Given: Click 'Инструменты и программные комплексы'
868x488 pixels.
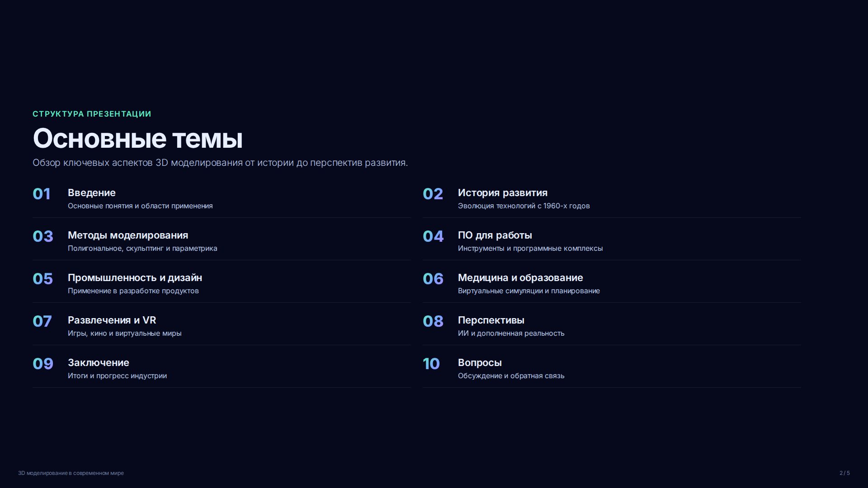Looking at the screenshot, I should point(530,249).
